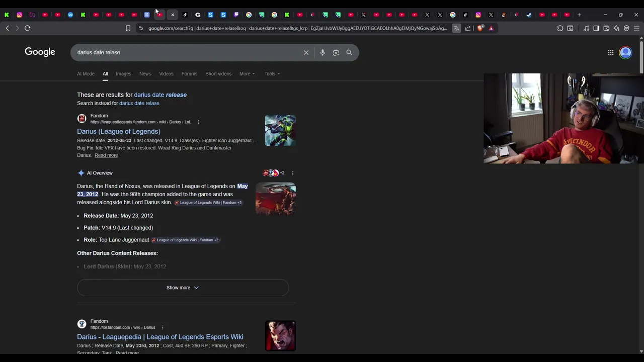
Task: Switch to the Twitch tab
Action: pos(236,15)
